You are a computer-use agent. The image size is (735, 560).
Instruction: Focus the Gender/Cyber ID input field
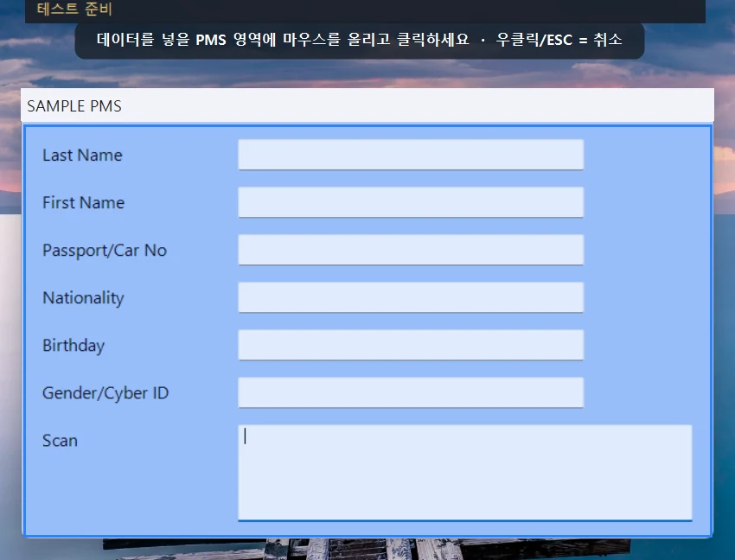click(x=411, y=392)
